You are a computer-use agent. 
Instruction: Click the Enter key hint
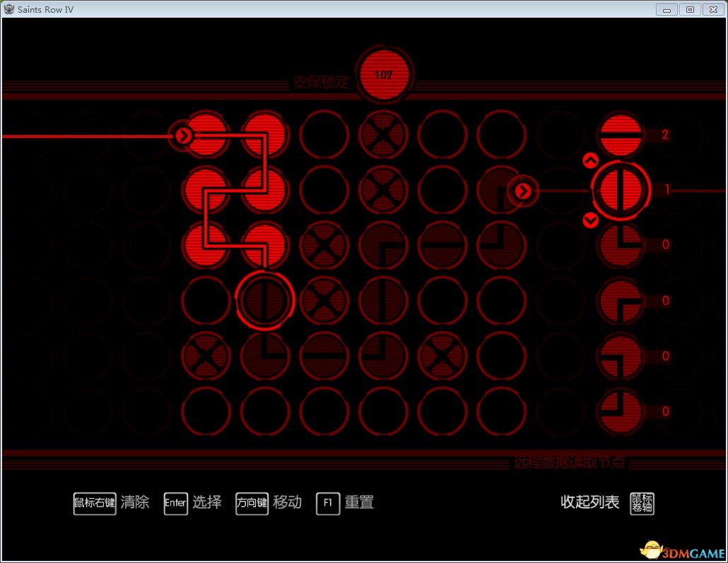(x=175, y=504)
